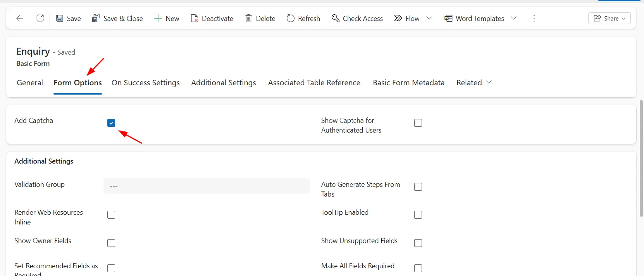
Task: Expand Word Templates dropdown arrow
Action: point(514,18)
